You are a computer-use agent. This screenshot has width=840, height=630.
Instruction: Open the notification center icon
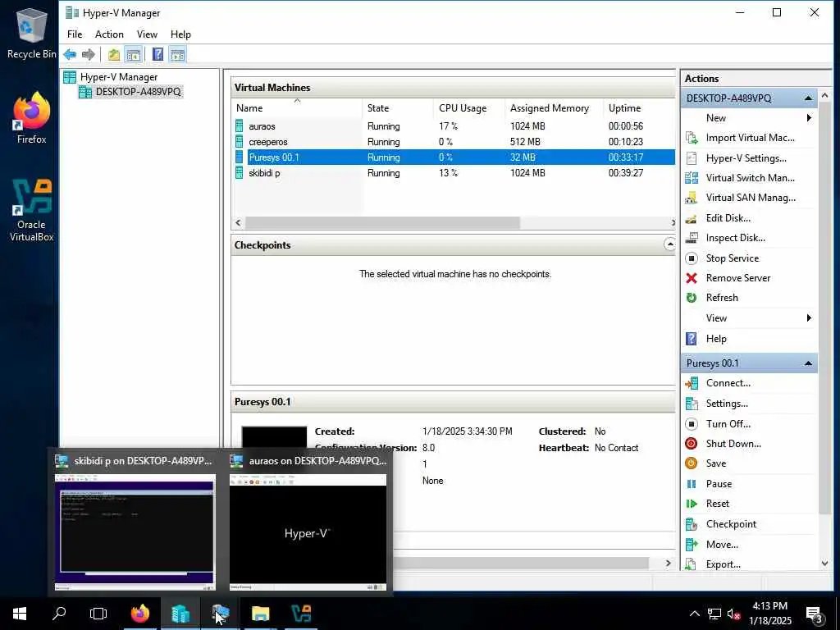[x=815, y=614]
